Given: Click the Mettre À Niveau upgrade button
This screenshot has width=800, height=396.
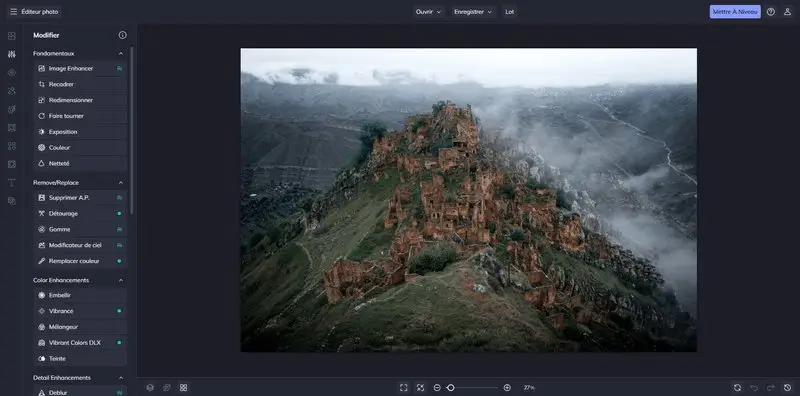Looking at the screenshot, I should [735, 12].
